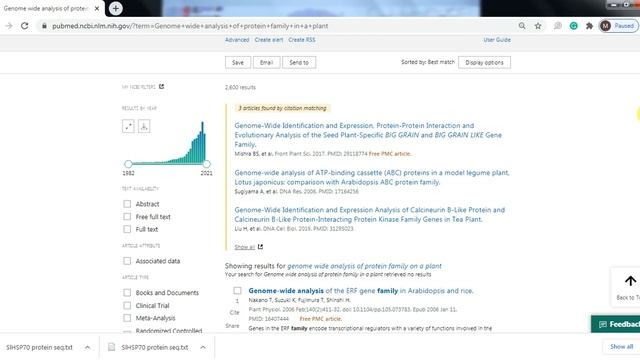Check the Books and Documents filter
Screen dimensions: 640x360
point(127,293)
